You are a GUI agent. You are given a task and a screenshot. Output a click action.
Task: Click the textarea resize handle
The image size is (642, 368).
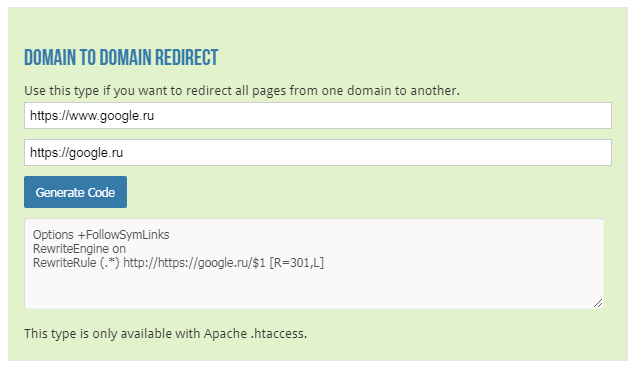(x=598, y=303)
